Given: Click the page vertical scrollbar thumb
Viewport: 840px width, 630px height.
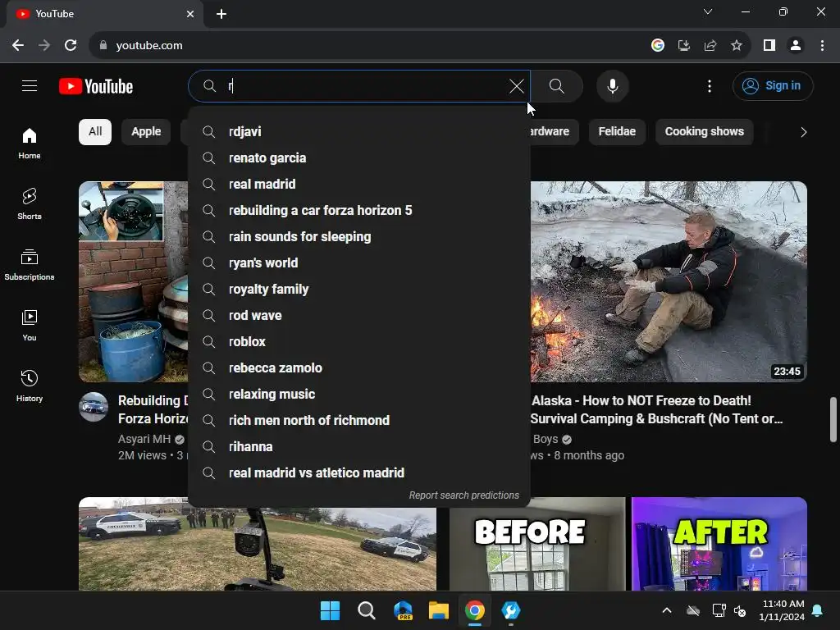Looking at the screenshot, I should click(x=833, y=419).
